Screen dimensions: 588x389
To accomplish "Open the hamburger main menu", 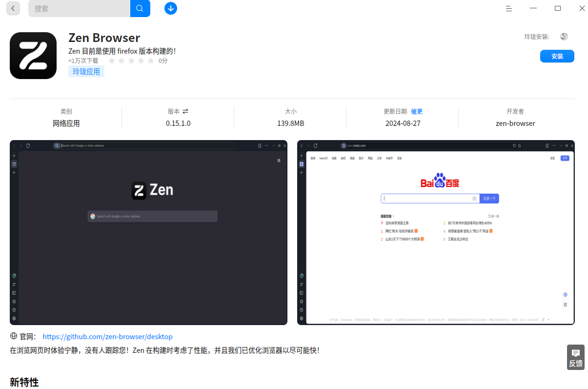I will coord(509,8).
